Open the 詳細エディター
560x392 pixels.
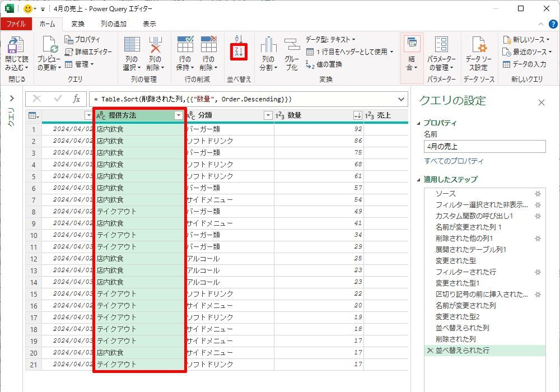[88, 52]
